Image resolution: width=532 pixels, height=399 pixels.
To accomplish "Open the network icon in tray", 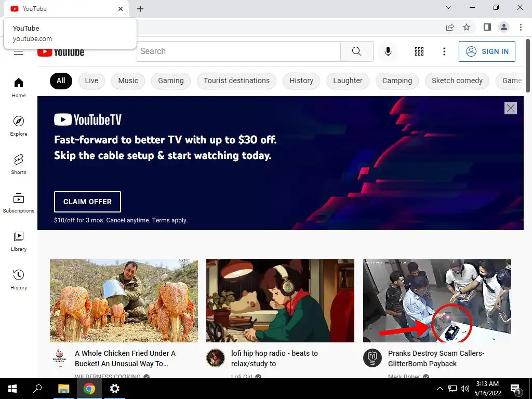I will point(453,389).
